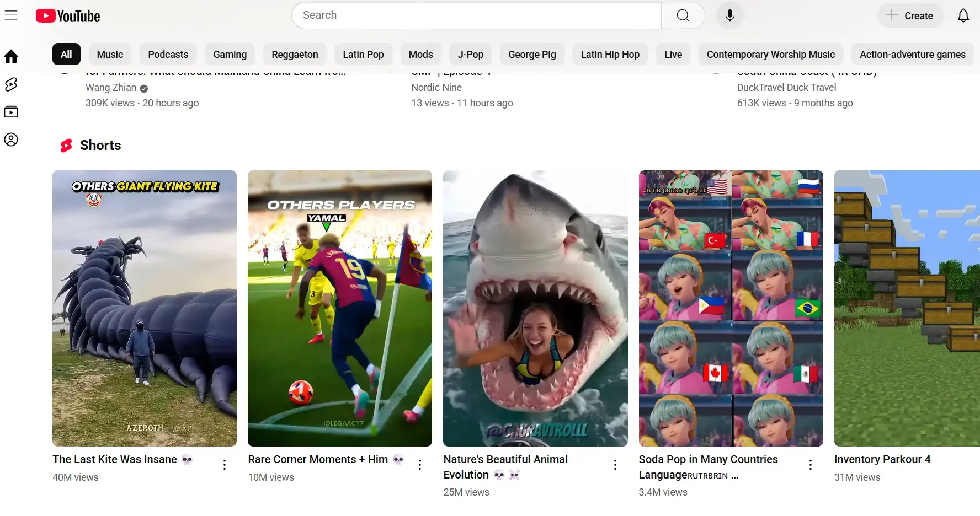Open Wang Zhian channel link
980x516 pixels.
111,88
